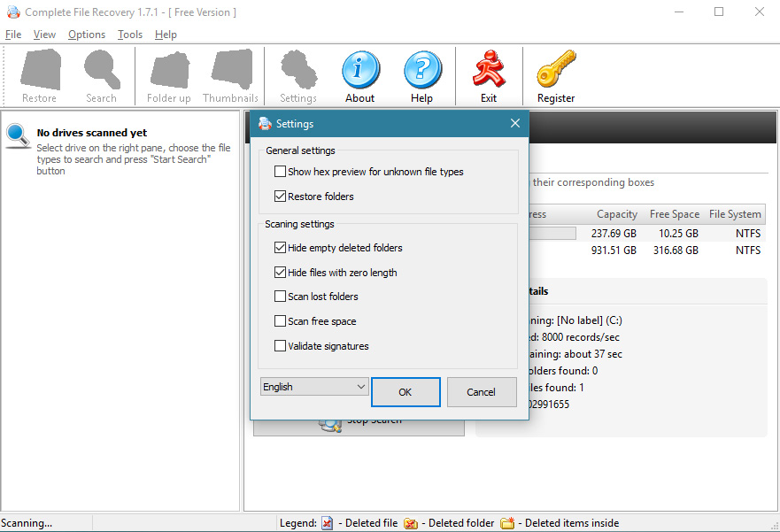Select the drive row with 931.51 GB capacity
The height and width of the screenshot is (532, 780).
coord(646,251)
